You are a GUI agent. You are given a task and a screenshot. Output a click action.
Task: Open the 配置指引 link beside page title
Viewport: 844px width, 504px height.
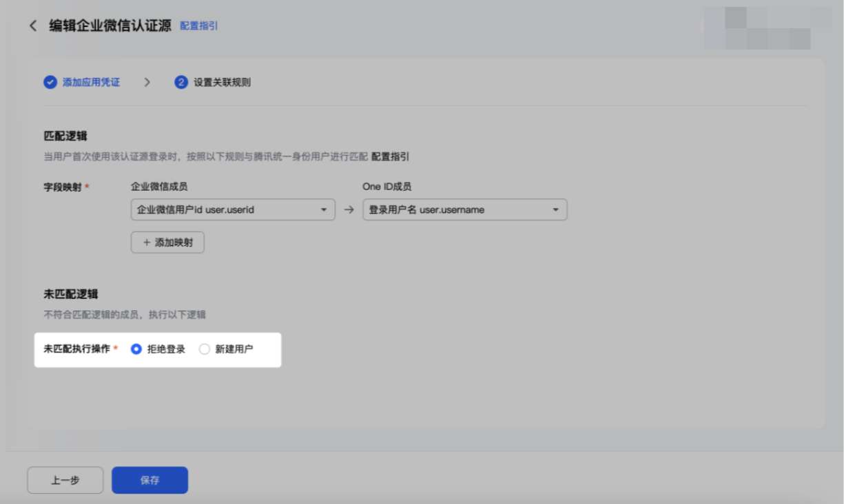(x=199, y=25)
